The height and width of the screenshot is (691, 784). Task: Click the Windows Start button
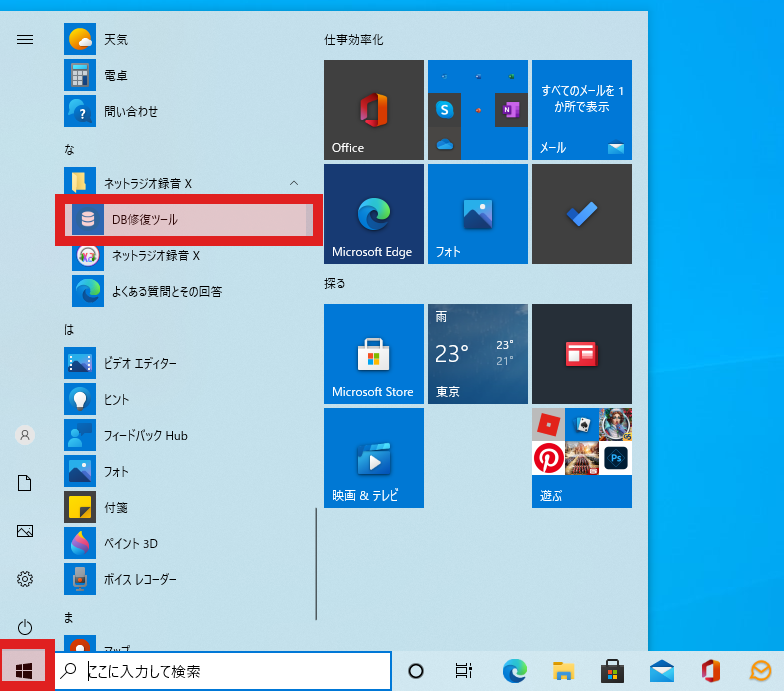26,670
